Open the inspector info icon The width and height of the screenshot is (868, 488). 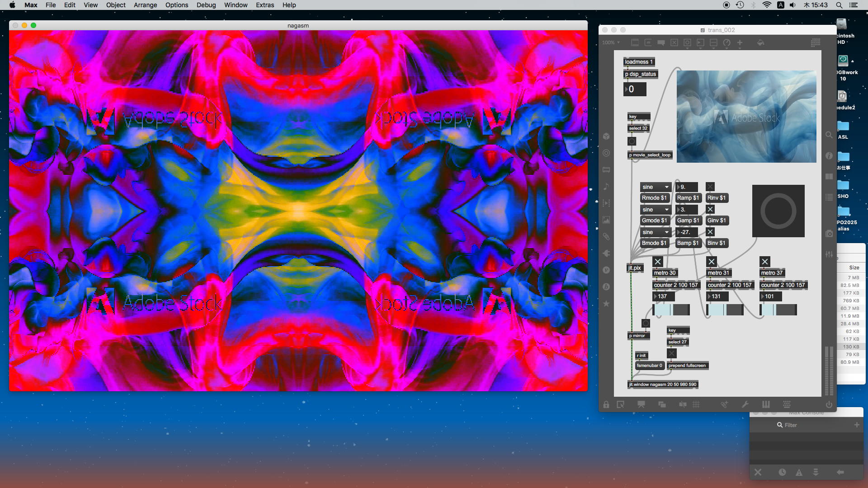[829, 155]
